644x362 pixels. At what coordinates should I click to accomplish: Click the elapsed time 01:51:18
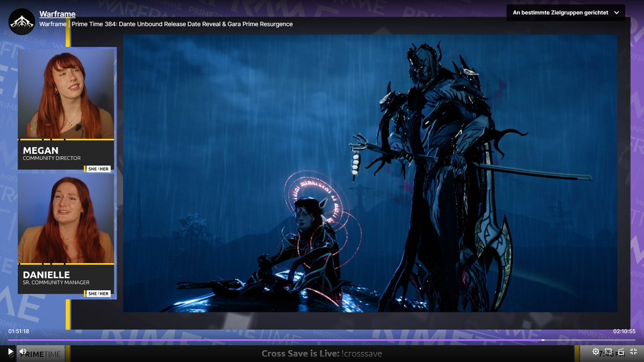[19, 331]
